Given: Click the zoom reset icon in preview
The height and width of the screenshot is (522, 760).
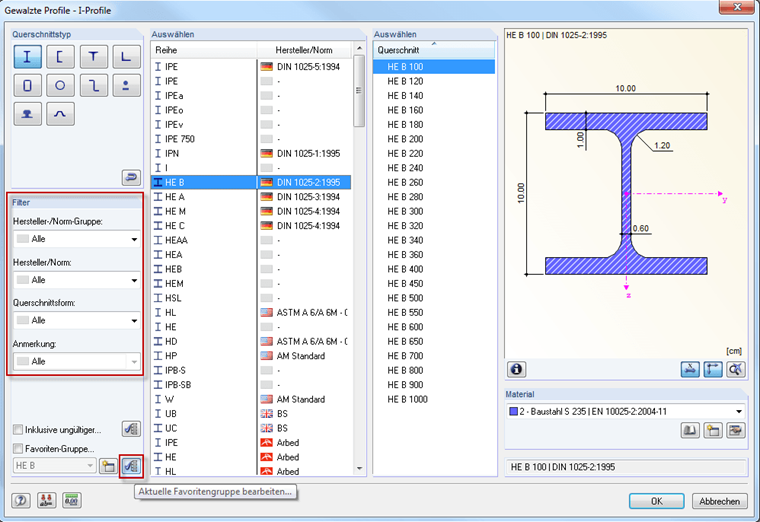Looking at the screenshot, I should (736, 369).
